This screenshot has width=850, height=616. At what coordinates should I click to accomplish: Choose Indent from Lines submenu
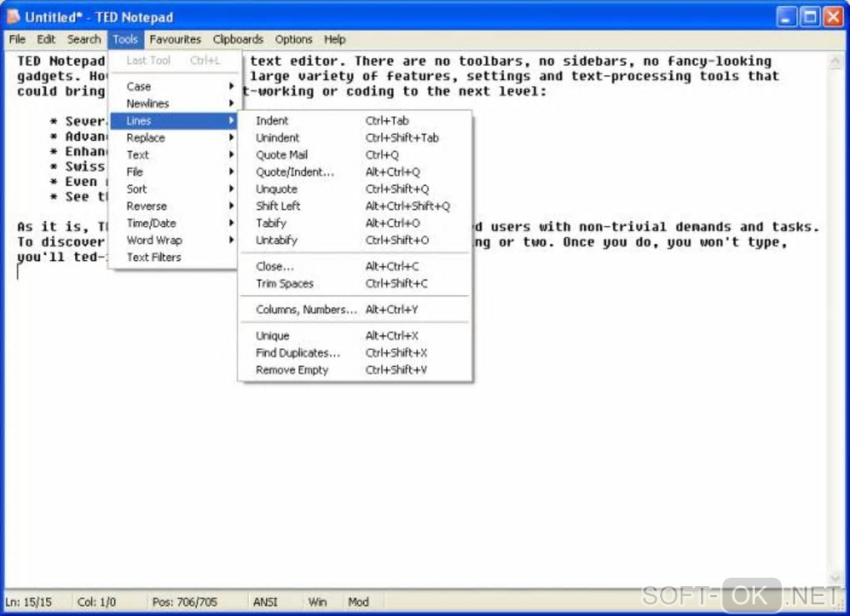355,120
